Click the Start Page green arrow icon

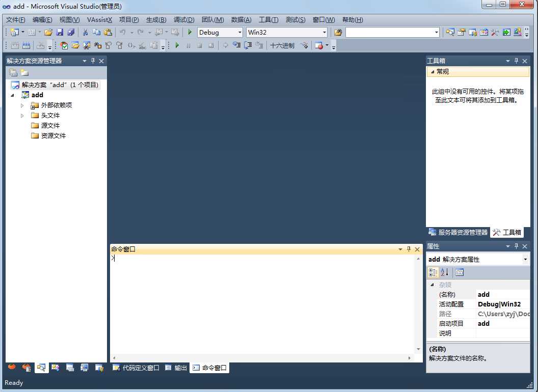[x=506, y=32]
